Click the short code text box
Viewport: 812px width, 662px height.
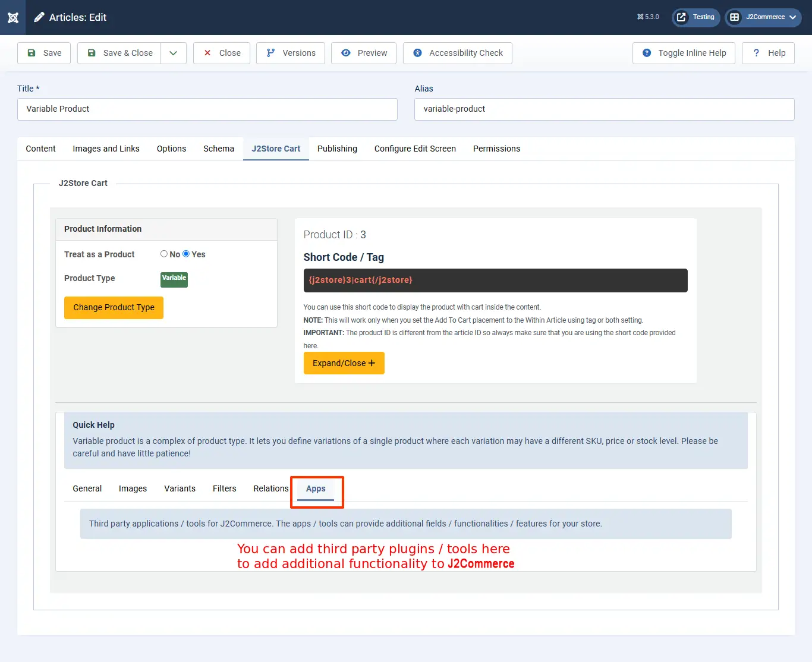tap(496, 280)
